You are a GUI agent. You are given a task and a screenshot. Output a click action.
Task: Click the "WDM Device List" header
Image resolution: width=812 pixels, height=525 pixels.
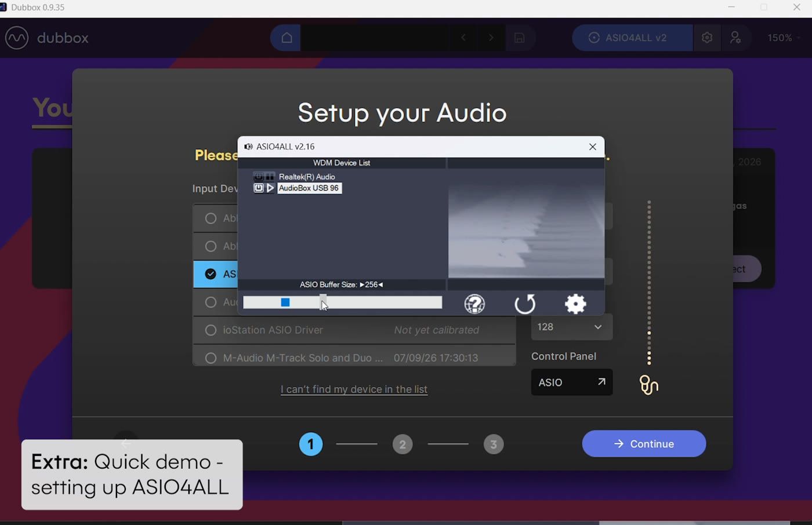coord(342,163)
